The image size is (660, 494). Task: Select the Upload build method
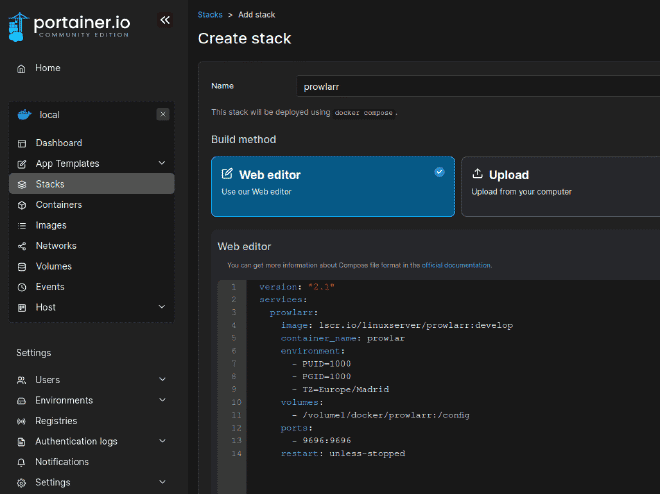click(561, 186)
